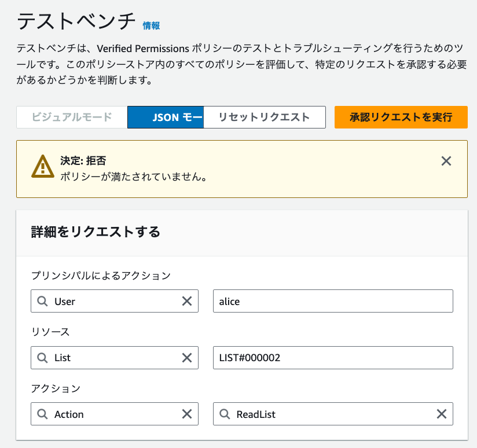
Task: Clear the User principal type selection
Action: click(187, 301)
